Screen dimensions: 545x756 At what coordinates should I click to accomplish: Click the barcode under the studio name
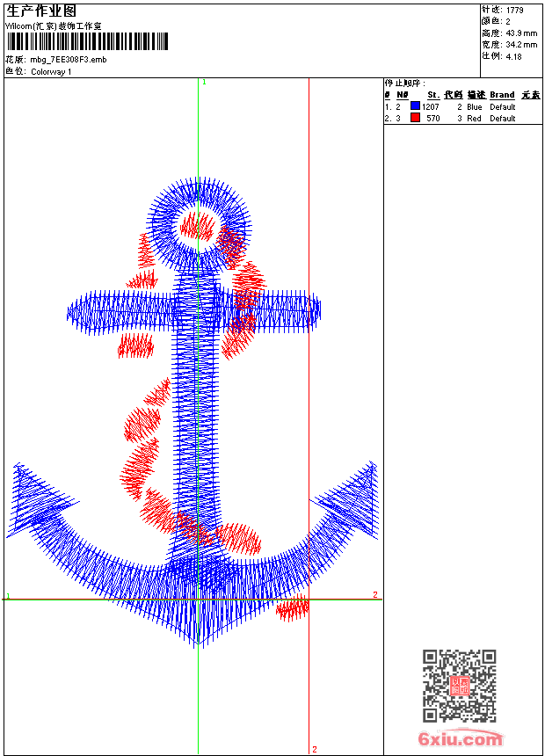(87, 41)
